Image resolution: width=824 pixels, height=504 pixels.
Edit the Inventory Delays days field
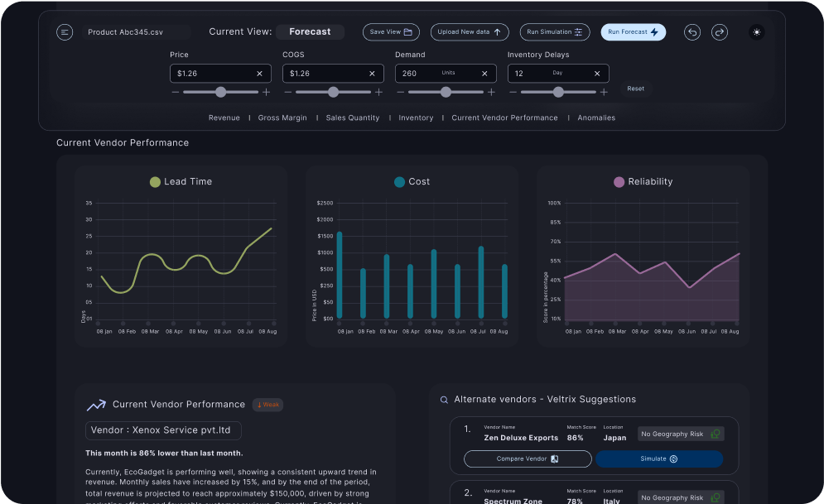pyautogui.click(x=558, y=74)
